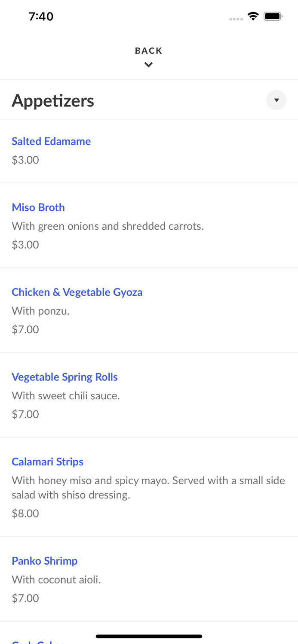Open the Miso Broth item
Image resolution: width=298 pixels, height=644 pixels.
38,207
